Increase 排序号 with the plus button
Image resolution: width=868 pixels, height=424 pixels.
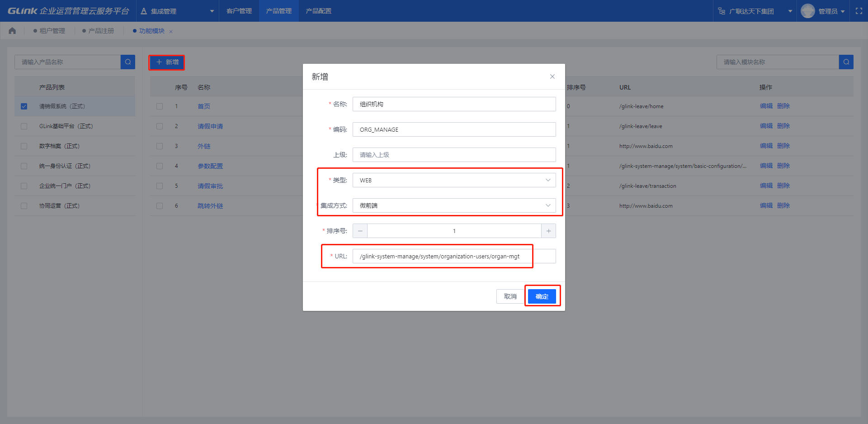click(x=548, y=231)
